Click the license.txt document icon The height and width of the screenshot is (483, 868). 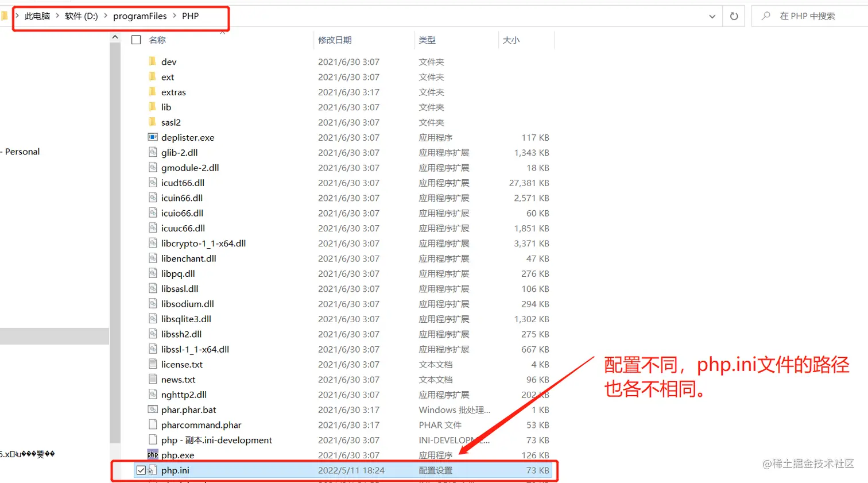click(153, 364)
